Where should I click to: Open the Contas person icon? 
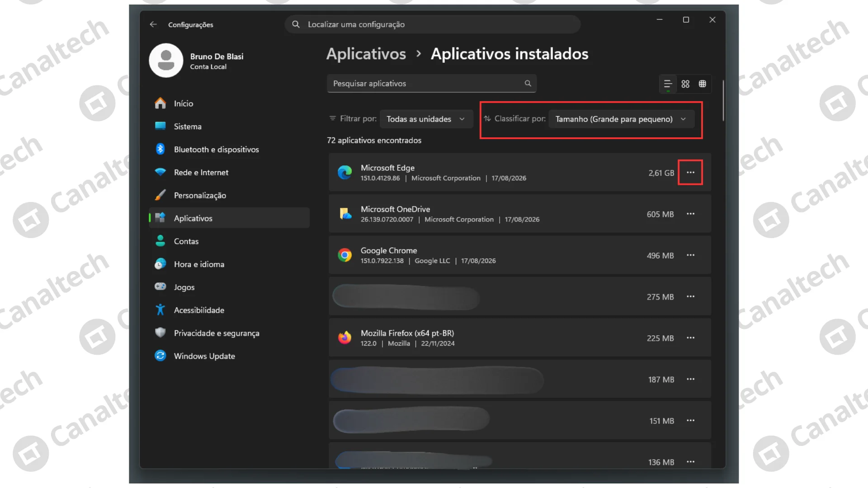[x=160, y=241]
